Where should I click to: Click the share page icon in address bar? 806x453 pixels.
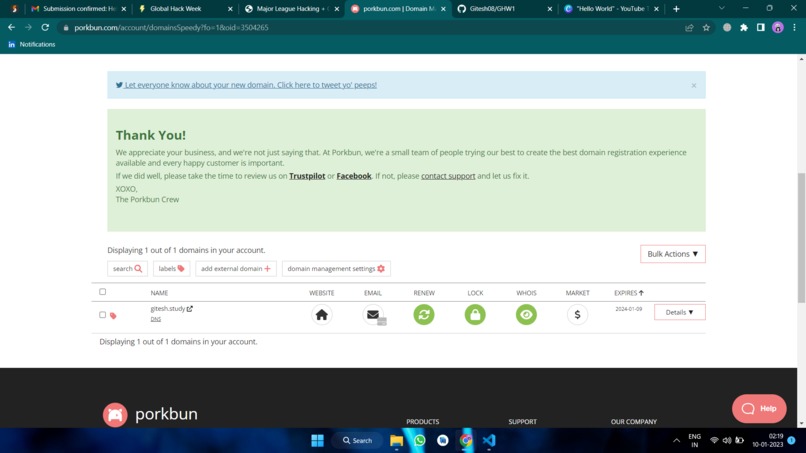689,28
